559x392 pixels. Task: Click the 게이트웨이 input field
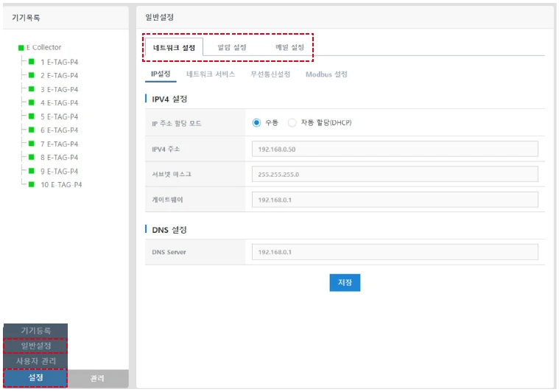click(395, 200)
